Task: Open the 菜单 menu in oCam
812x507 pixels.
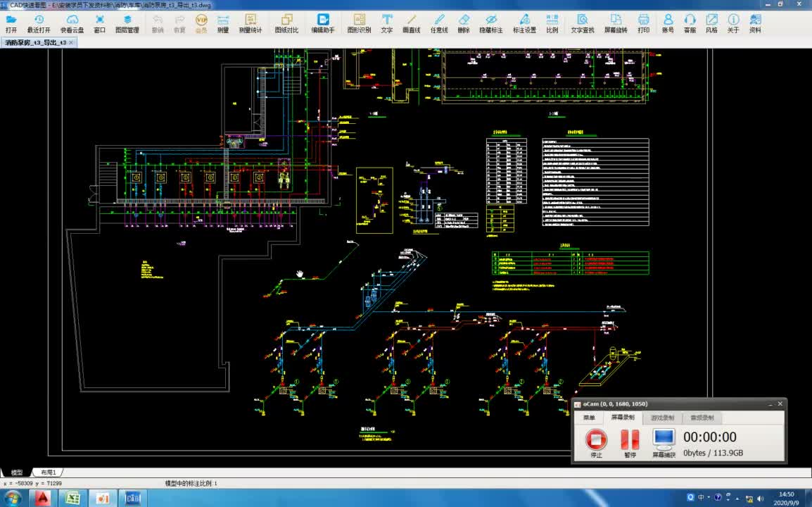Action: 588,418
